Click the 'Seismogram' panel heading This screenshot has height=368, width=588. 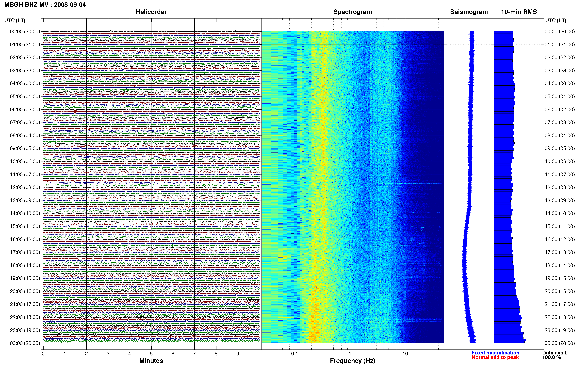coord(469,12)
